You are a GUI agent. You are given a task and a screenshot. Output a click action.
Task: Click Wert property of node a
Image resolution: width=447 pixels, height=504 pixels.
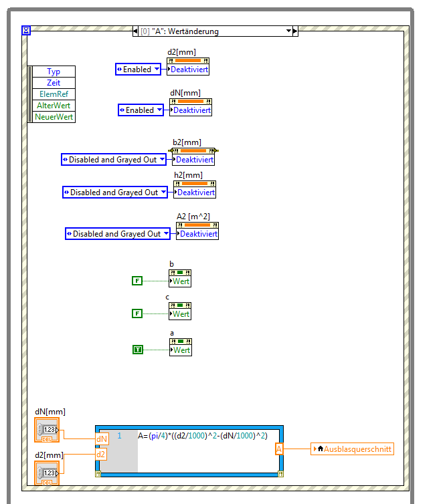181,350
